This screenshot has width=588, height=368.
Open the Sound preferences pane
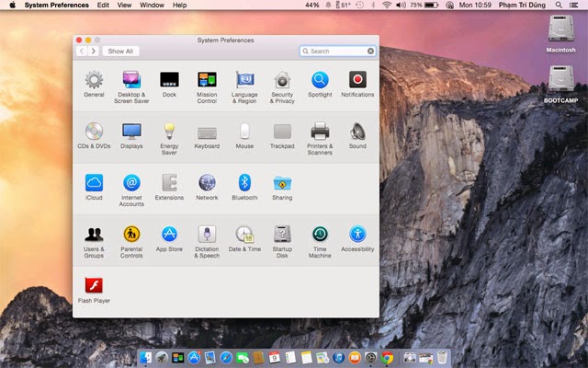click(x=357, y=135)
